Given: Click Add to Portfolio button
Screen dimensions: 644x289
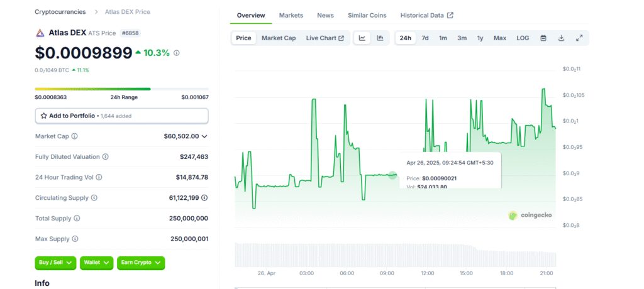Looking at the screenshot, I should [x=121, y=116].
